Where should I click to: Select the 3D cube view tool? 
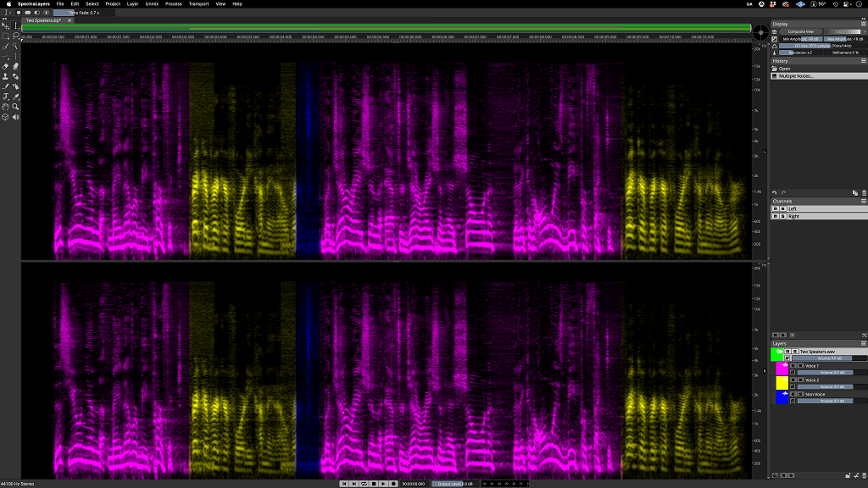6,117
